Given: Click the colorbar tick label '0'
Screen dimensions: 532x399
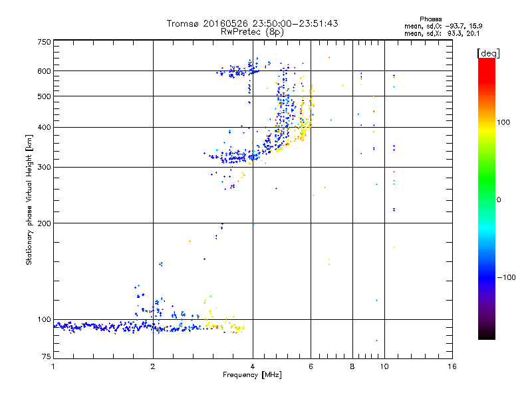Looking at the screenshot, I should tap(499, 200).
